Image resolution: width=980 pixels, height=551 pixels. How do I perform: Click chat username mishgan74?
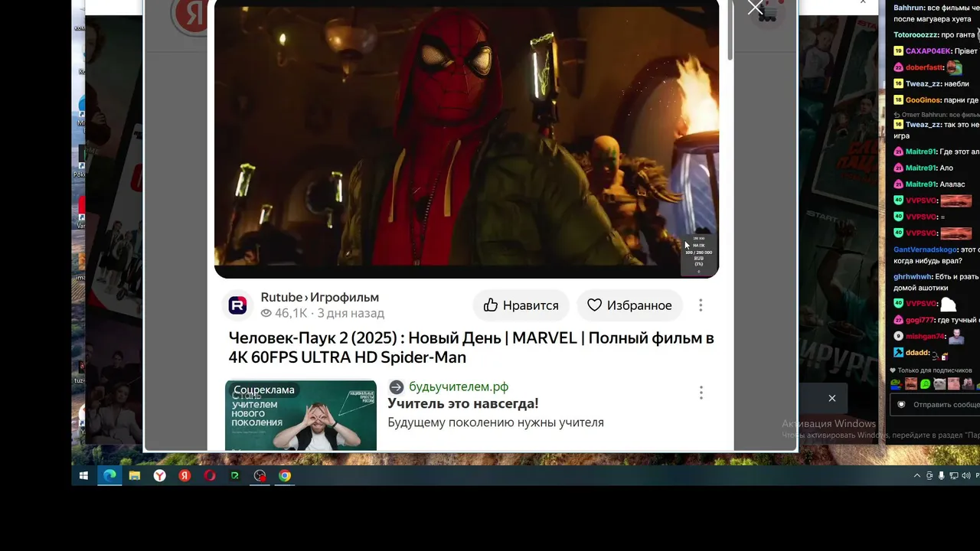(926, 337)
